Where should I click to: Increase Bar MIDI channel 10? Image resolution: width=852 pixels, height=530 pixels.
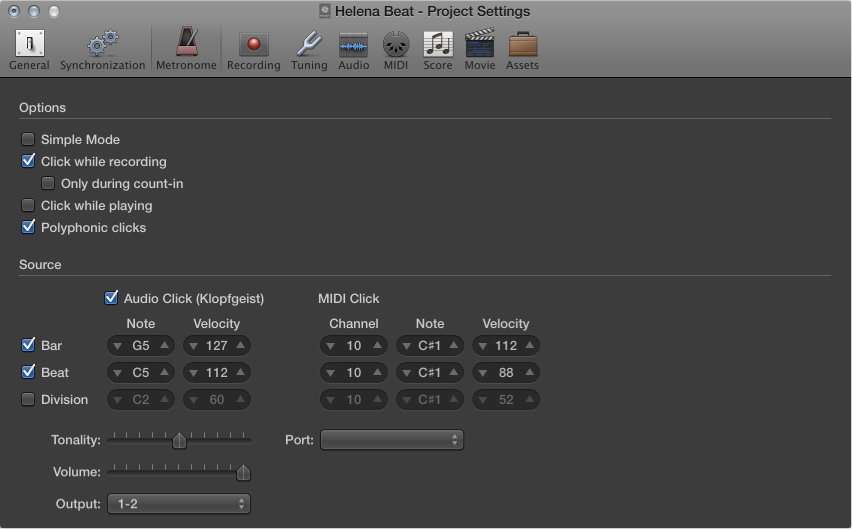point(377,345)
